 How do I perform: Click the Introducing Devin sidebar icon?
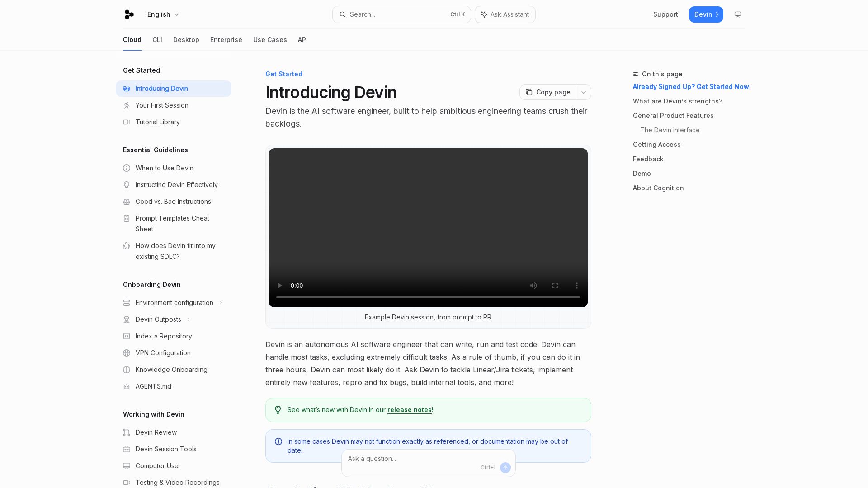(x=127, y=89)
